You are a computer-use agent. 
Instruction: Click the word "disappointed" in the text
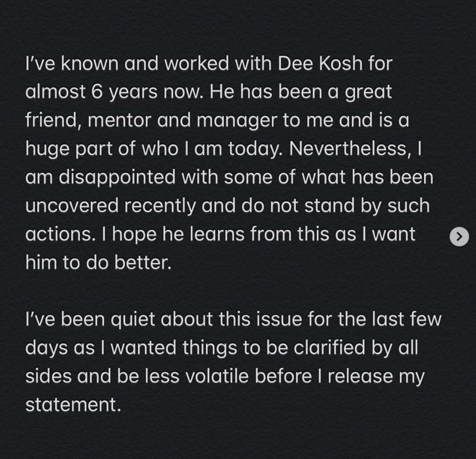tap(117, 177)
